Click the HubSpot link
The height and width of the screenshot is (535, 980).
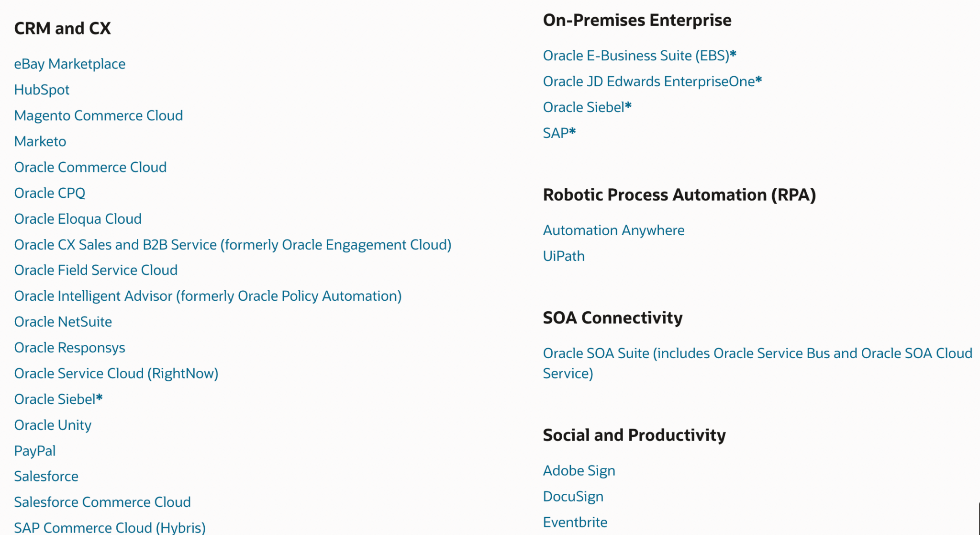(x=42, y=89)
